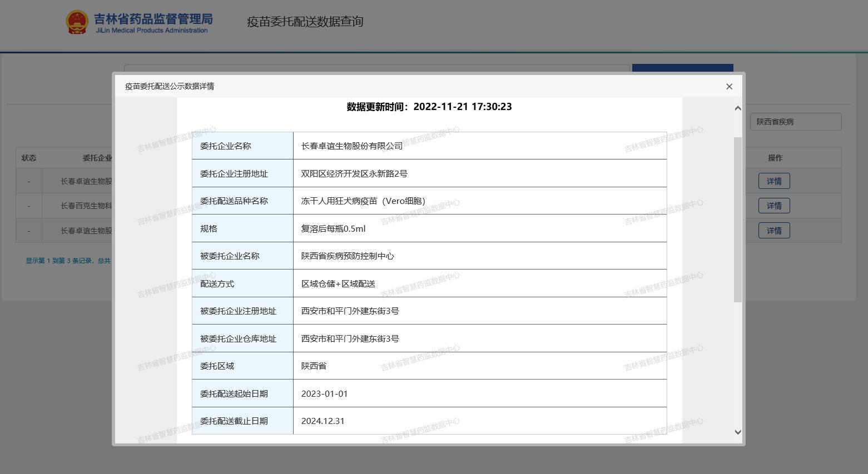Click the 陕西省疾病 search field
868x474 pixels.
click(x=796, y=122)
